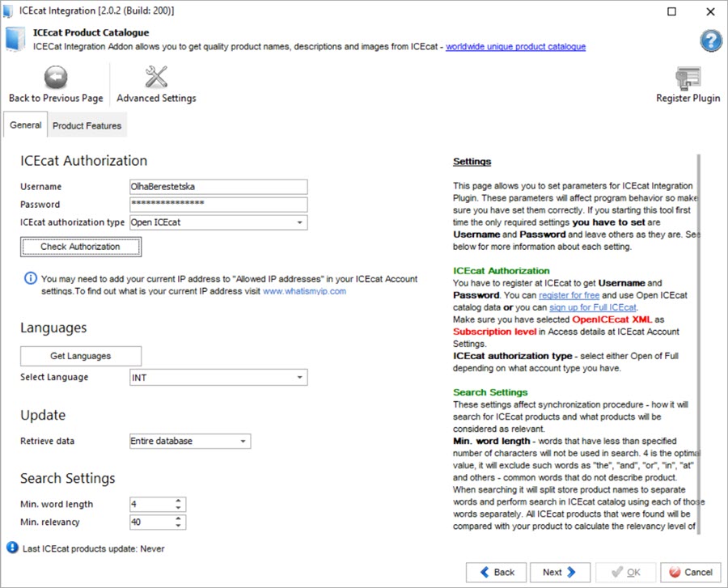Open the sign up for Full ICEcat link
728x588 pixels.
[593, 307]
